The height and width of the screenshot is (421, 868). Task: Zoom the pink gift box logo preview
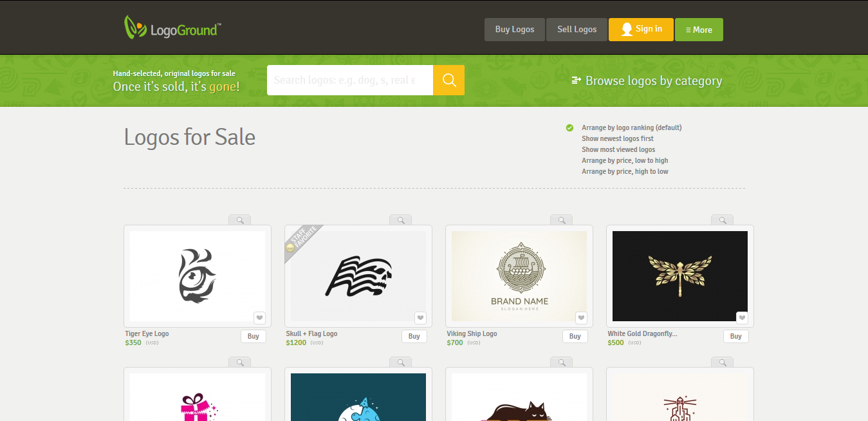coord(240,362)
